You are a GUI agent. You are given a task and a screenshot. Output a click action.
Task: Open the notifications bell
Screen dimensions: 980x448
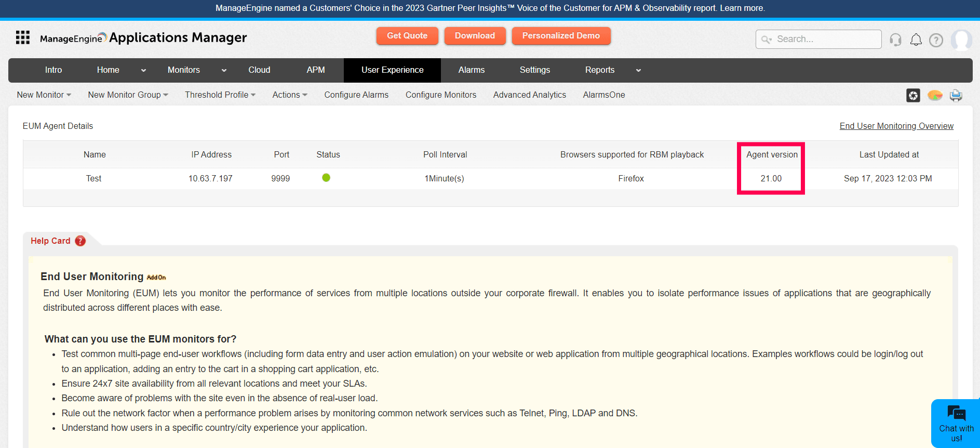[x=916, y=39]
